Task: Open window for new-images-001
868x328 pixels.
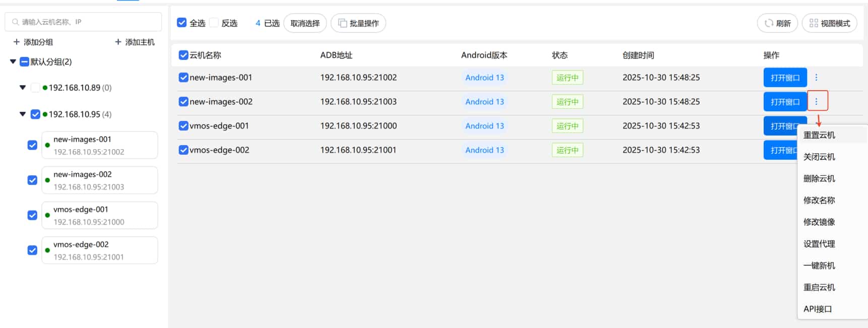Action: point(785,78)
